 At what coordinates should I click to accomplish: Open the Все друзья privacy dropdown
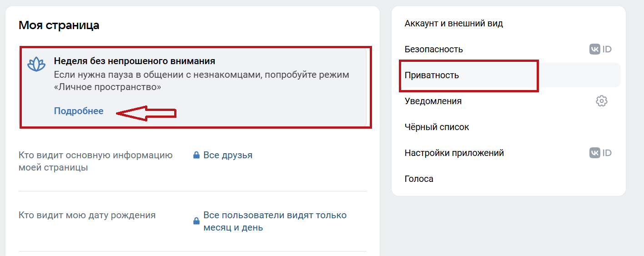(227, 156)
